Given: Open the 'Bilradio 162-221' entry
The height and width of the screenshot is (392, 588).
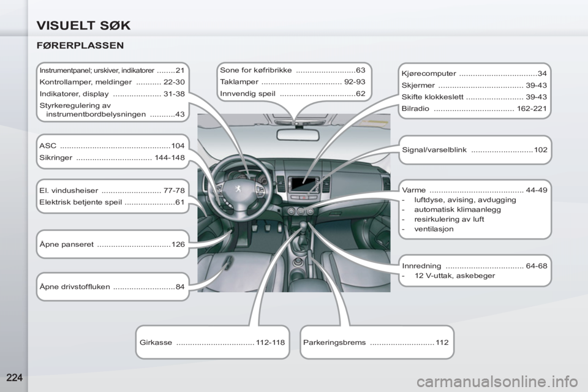Looking at the screenshot, I should (474, 108).
